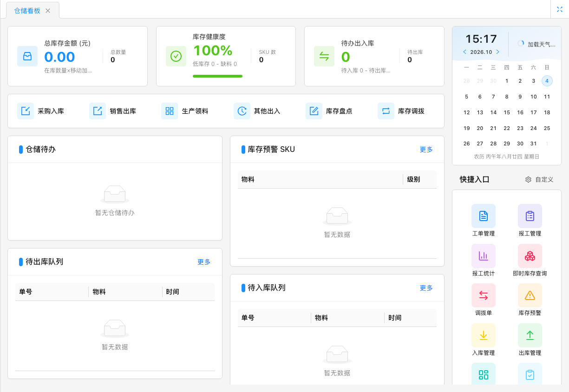569x392 pixels.
Task: Click the 100% inventory health value
Action: [213, 50]
